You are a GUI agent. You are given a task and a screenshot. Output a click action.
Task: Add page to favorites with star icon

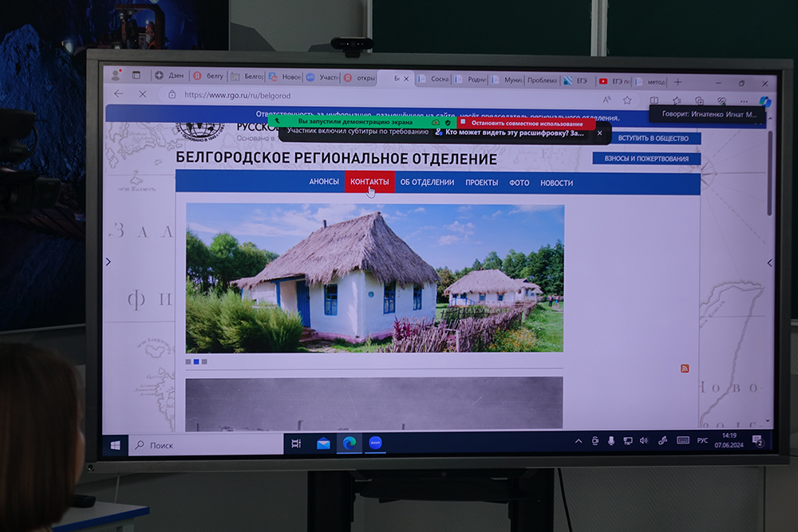[627, 100]
